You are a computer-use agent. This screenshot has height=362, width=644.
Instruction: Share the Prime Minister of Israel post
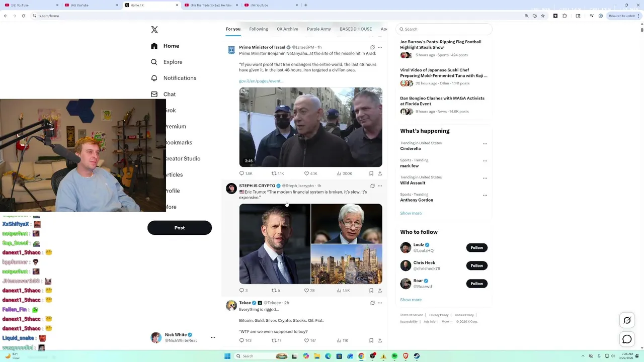pos(380,173)
